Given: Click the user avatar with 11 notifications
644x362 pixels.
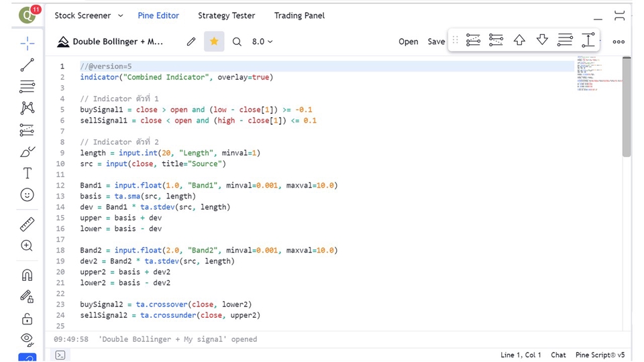Looking at the screenshot, I should pos(29,15).
